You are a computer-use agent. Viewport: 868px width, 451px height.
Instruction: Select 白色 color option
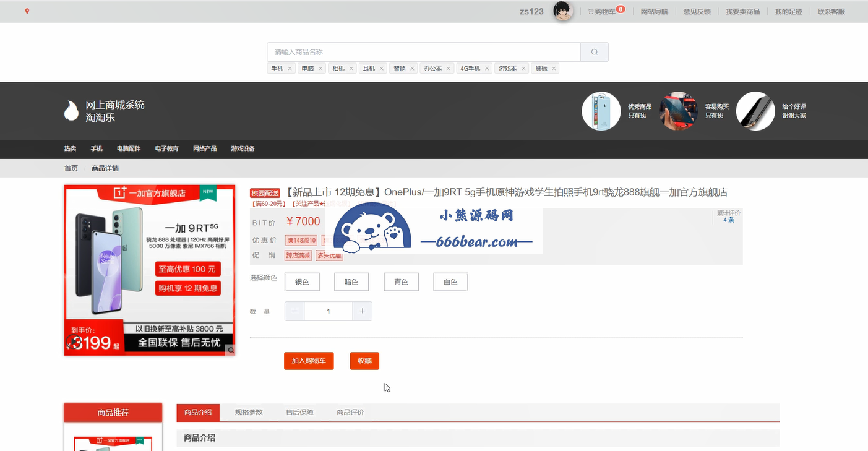point(450,282)
